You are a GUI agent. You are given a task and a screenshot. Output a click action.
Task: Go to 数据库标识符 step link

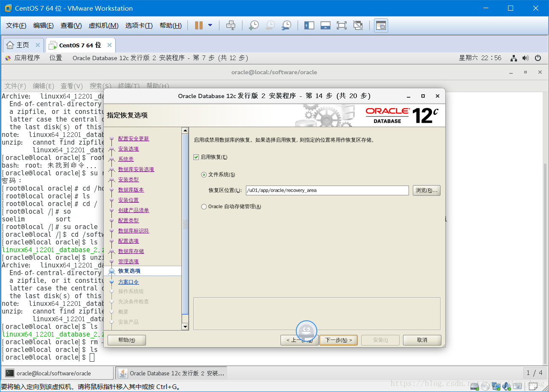(134, 231)
